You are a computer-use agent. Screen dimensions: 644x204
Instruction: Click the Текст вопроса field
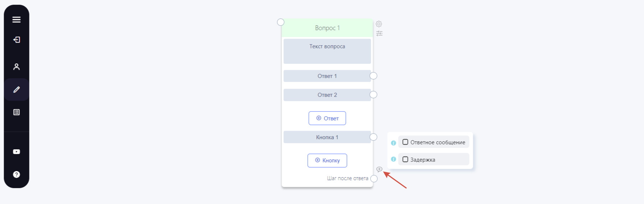point(327,51)
